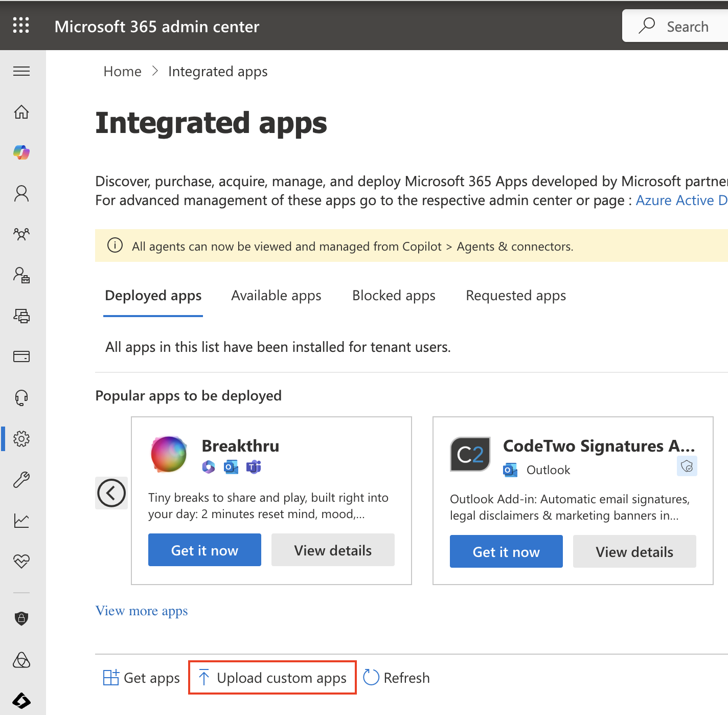The width and height of the screenshot is (728, 715).
Task: Open the Azure-style triangle sidebar icon
Action: 21,660
